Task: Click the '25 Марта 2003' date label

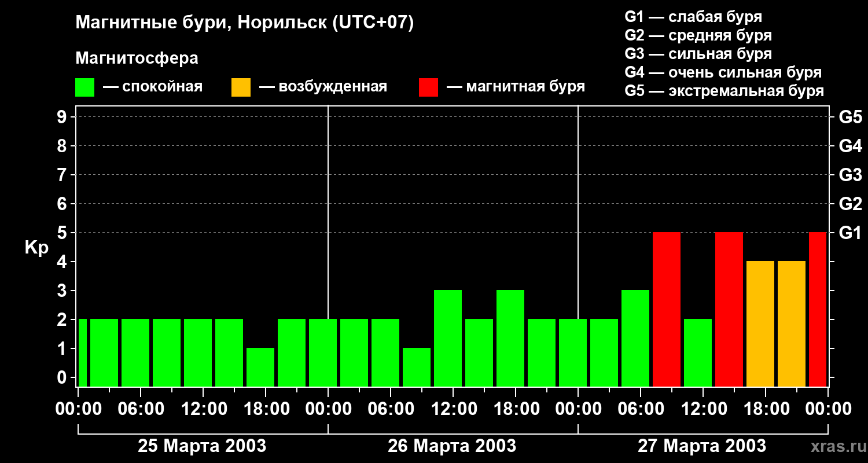Action: pos(202,446)
